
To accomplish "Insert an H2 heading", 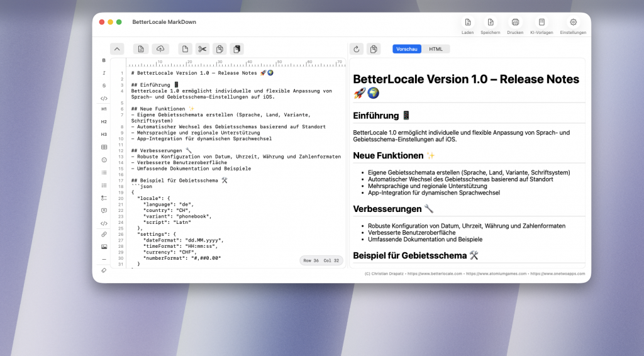I will coord(104,122).
